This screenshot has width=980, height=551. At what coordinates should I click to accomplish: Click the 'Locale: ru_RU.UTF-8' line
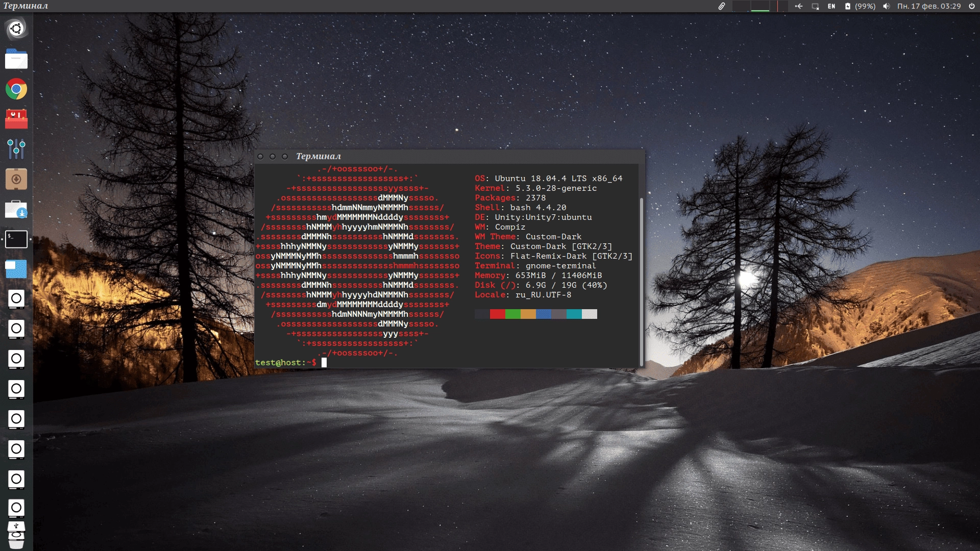pos(523,295)
